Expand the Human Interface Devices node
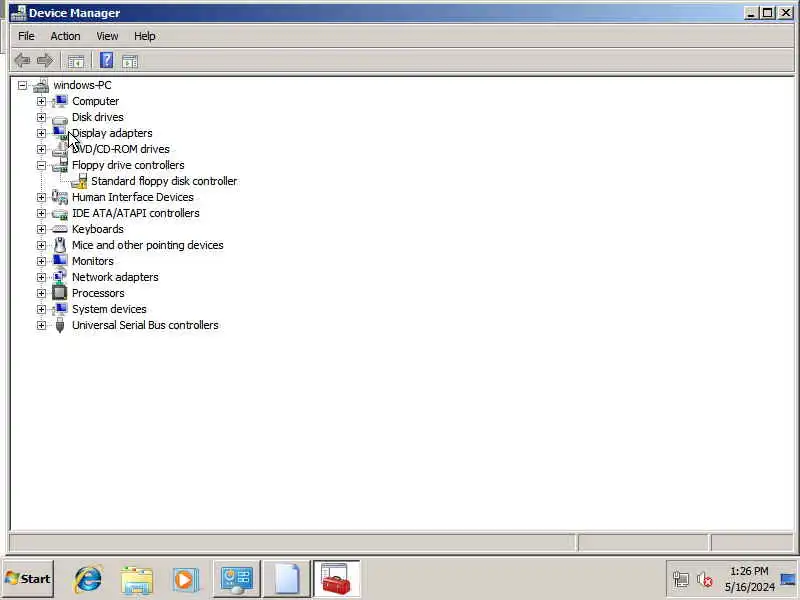 point(41,197)
